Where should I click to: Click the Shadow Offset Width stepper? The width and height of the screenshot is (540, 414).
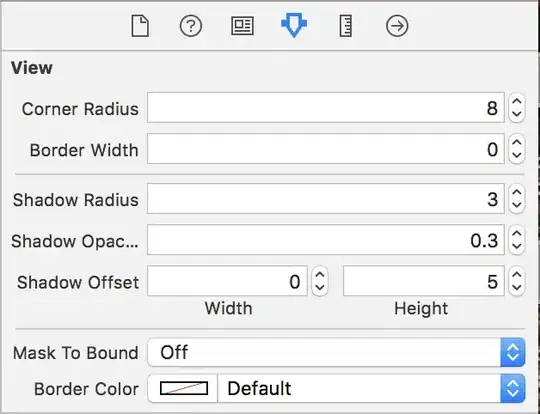point(320,281)
